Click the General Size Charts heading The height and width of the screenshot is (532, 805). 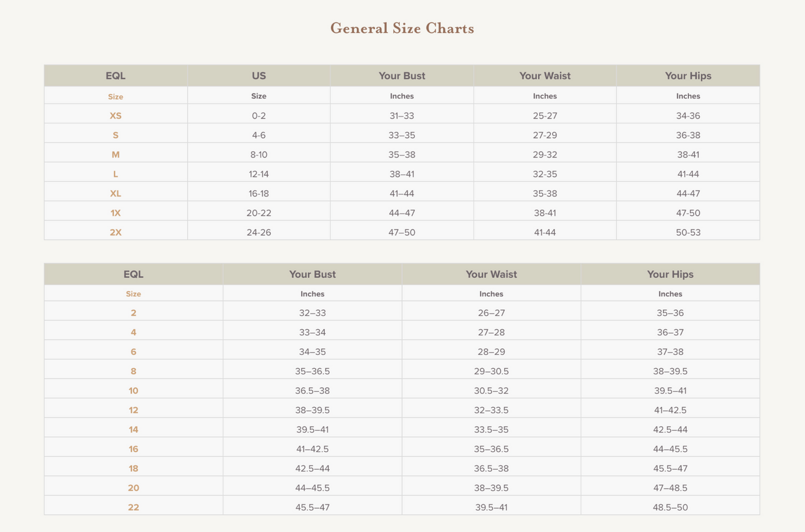402,28
